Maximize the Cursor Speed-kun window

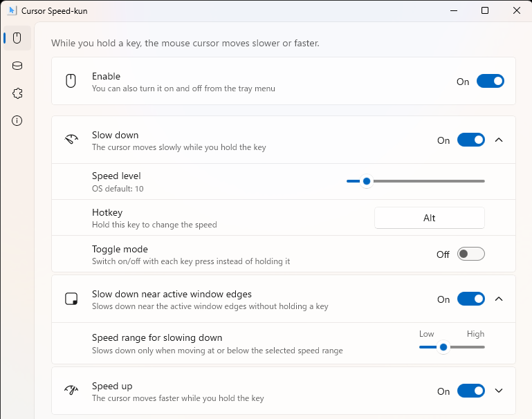pos(485,10)
